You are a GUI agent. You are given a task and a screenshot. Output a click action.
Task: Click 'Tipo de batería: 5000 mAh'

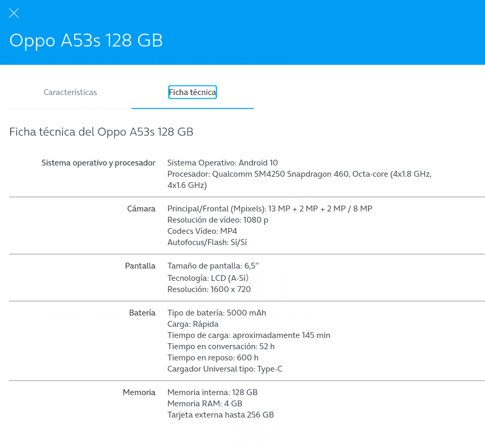coord(216,313)
